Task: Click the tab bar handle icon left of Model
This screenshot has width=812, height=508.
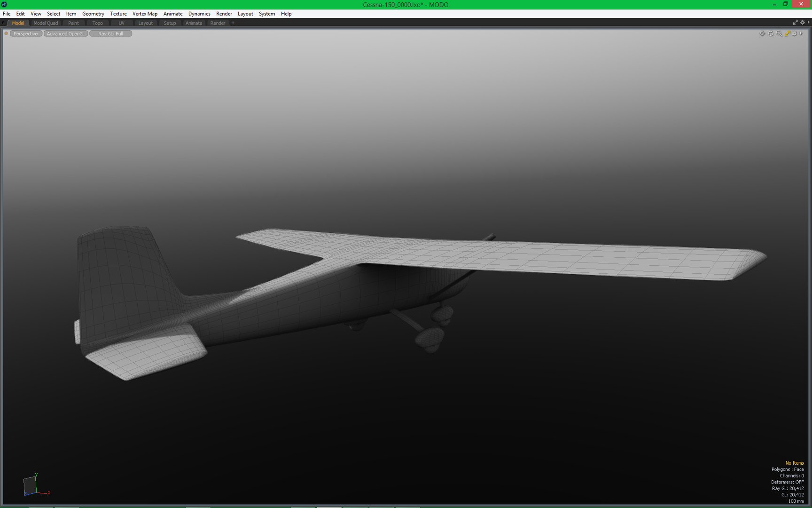Action: click(4, 23)
